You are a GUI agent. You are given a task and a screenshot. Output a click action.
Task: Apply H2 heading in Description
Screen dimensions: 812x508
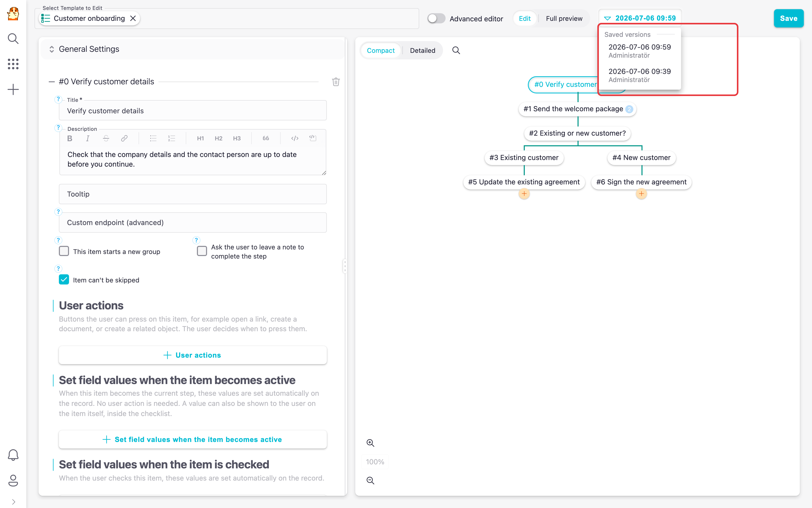tap(218, 138)
